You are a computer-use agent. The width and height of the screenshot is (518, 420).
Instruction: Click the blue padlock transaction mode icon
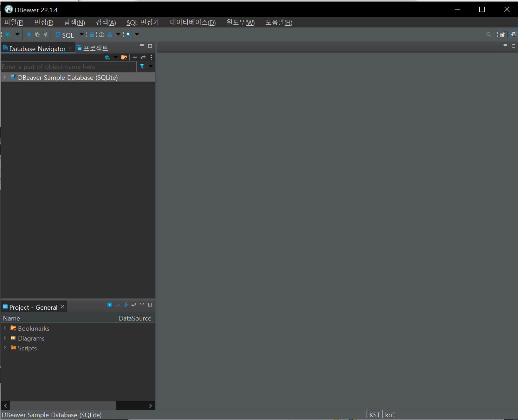tap(92, 34)
